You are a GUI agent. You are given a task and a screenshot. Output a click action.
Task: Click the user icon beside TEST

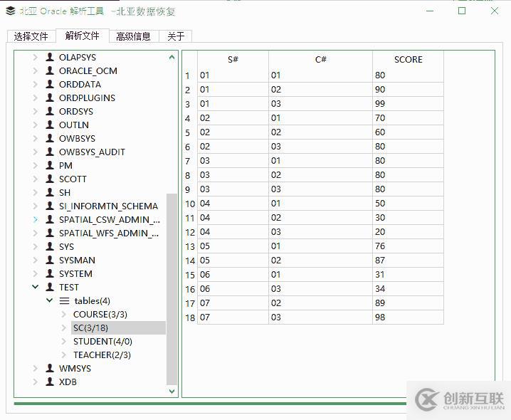pyautogui.click(x=50, y=287)
